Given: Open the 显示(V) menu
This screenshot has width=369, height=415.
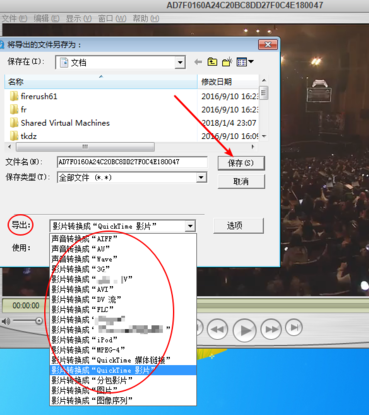Looking at the screenshot, I should click(x=79, y=18).
